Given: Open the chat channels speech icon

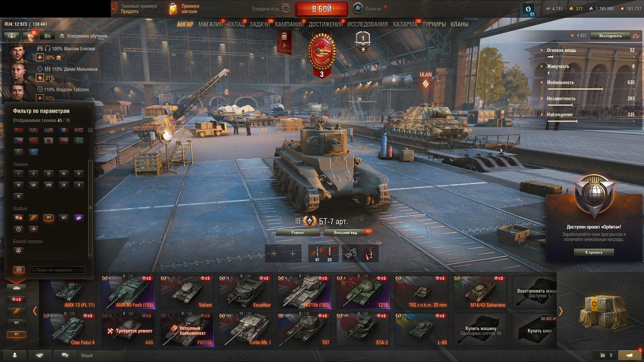Looking at the screenshot, I should coord(65,355).
